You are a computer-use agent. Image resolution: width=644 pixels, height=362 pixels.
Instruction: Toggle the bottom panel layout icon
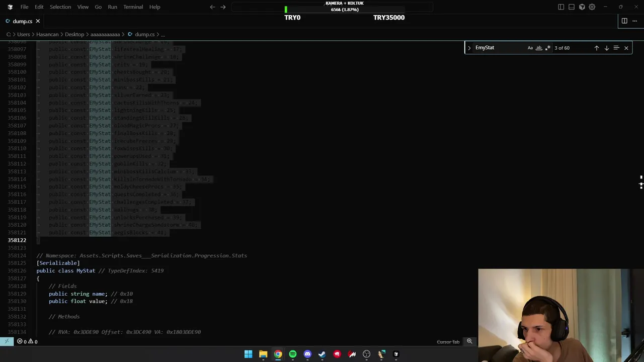coord(572,7)
